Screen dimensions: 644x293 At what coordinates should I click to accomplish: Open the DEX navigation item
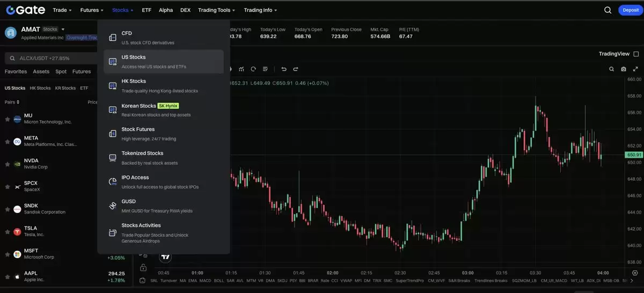(x=185, y=10)
